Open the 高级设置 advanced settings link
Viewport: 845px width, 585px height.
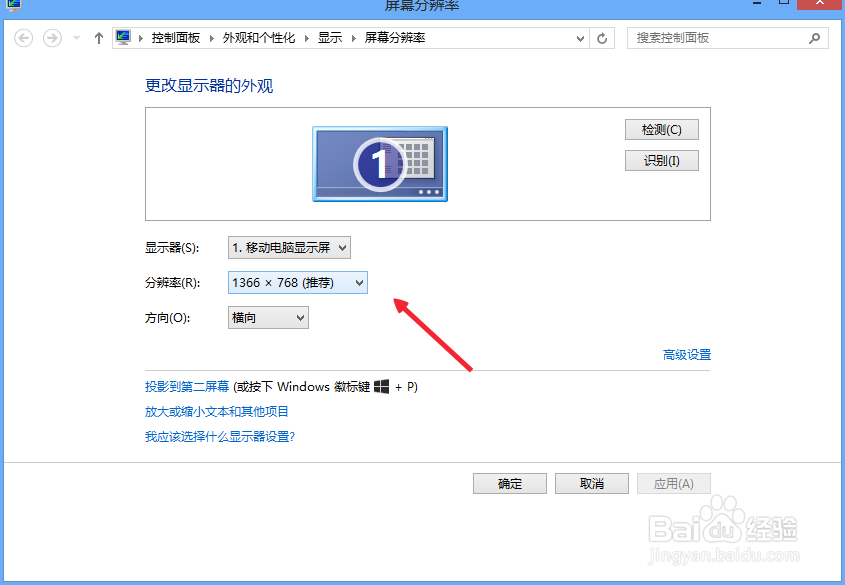pyautogui.click(x=686, y=354)
